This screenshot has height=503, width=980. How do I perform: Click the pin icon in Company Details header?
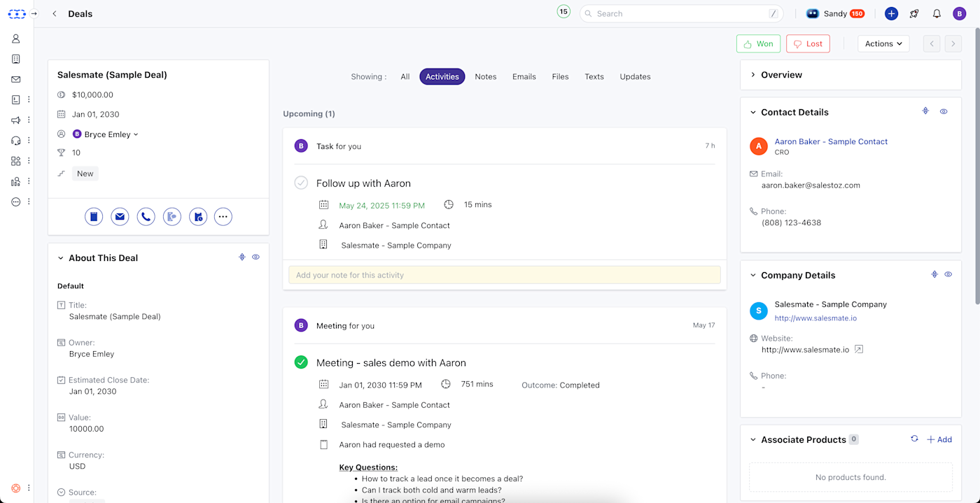934,274
